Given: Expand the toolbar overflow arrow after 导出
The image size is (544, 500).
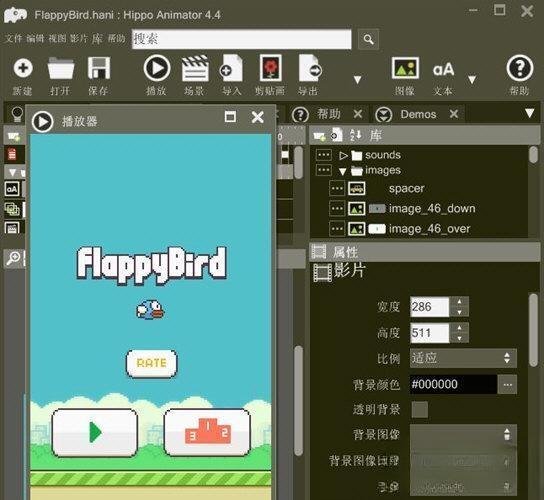Looking at the screenshot, I should (358, 80).
